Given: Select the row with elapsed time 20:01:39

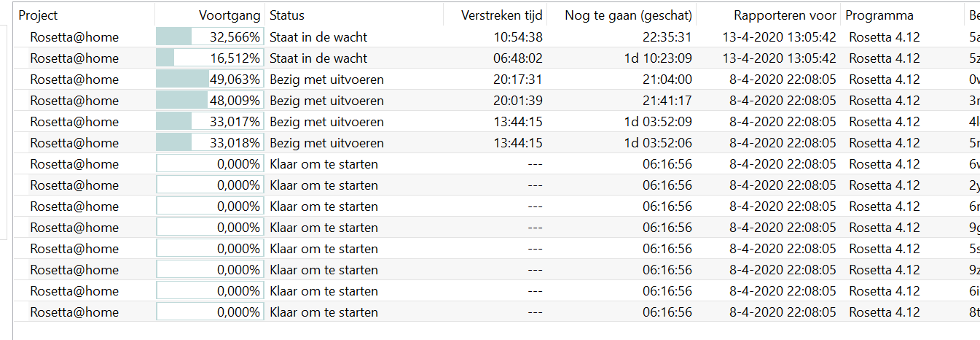Looking at the screenshot, I should coord(517,101).
